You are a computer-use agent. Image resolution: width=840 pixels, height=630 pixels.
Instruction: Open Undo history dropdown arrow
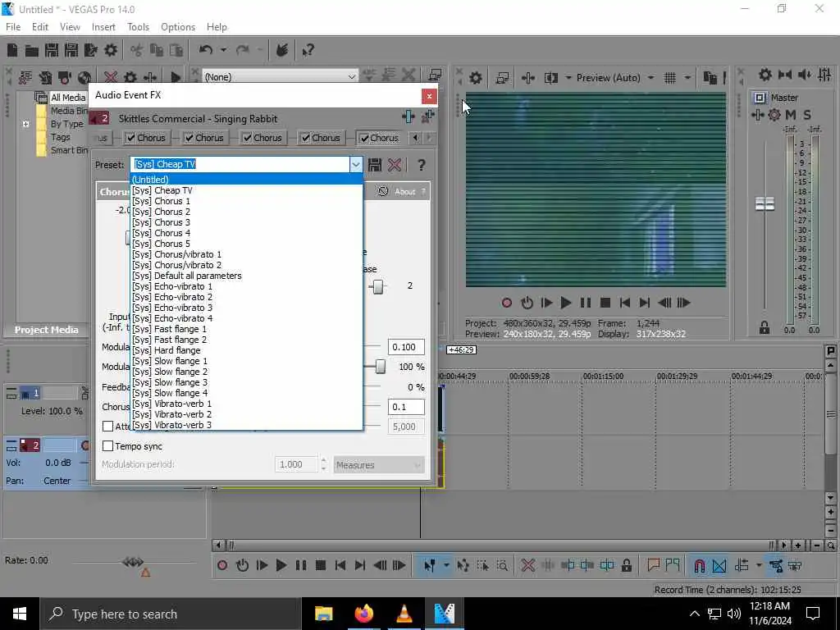223,50
